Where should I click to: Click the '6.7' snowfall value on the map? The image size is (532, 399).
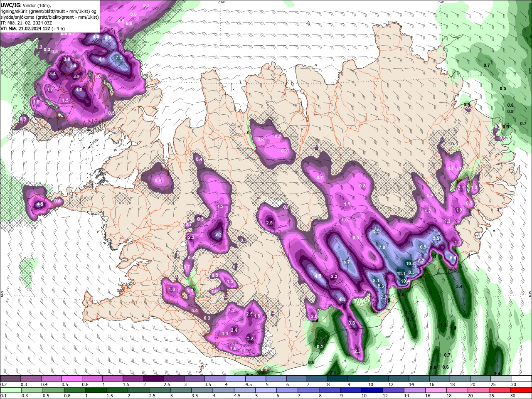pos(347,262)
